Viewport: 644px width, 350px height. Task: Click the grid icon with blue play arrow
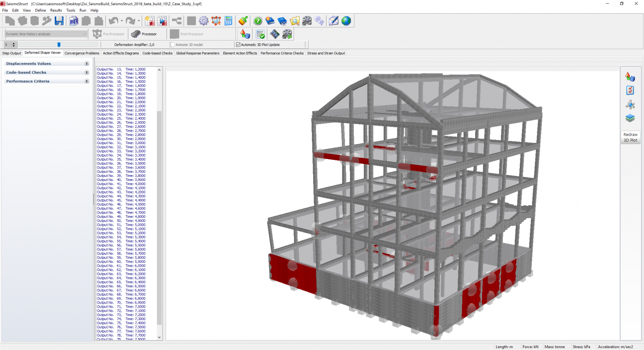click(162, 21)
